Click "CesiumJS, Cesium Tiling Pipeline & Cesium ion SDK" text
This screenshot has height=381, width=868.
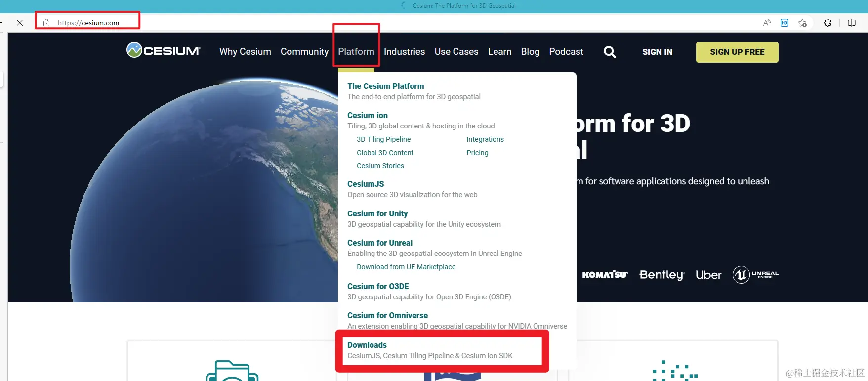click(430, 356)
